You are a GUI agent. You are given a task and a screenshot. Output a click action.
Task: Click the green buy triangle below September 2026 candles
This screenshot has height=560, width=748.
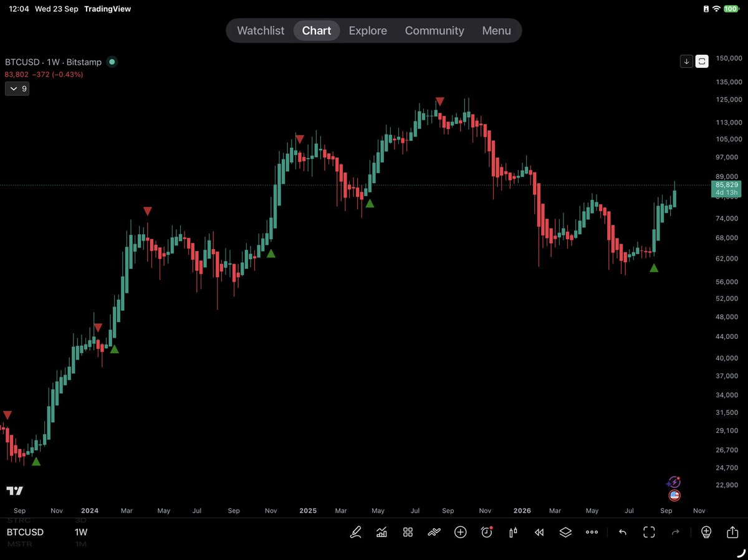pyautogui.click(x=654, y=268)
